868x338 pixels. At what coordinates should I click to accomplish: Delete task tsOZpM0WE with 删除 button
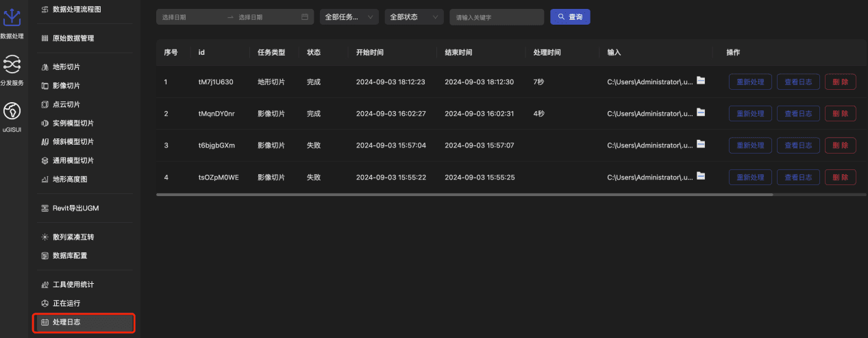pos(840,177)
